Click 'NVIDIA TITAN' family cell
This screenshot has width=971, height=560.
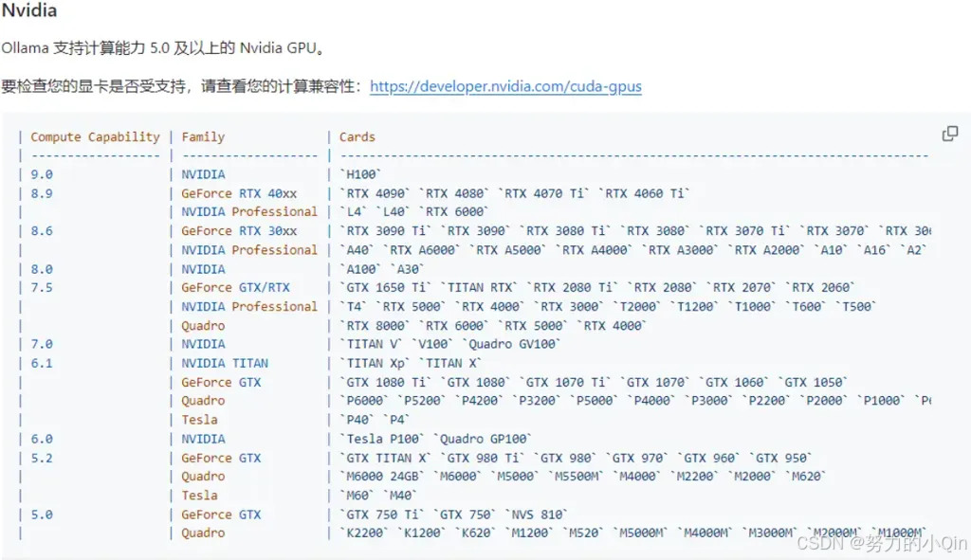(x=225, y=363)
